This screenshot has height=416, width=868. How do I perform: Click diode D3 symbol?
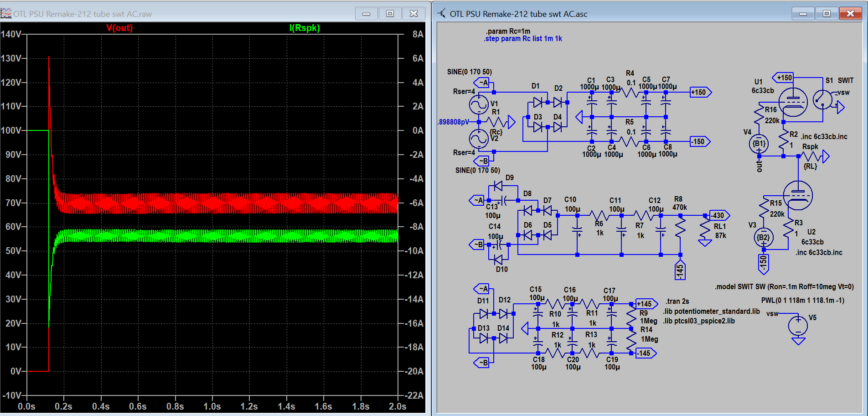click(538, 127)
